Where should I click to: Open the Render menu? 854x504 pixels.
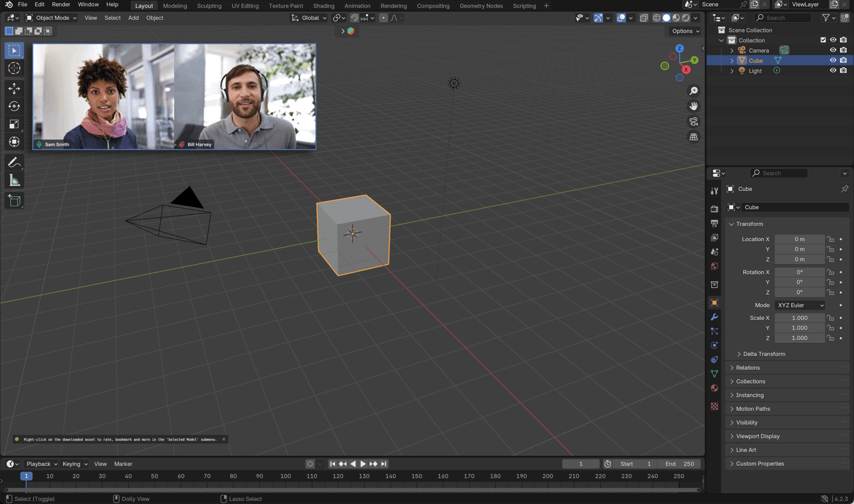click(61, 4)
